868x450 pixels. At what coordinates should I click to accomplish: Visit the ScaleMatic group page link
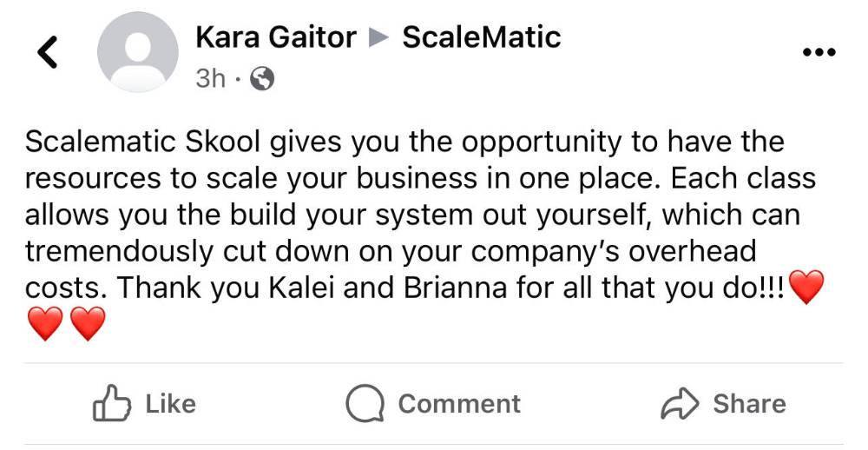(481, 37)
